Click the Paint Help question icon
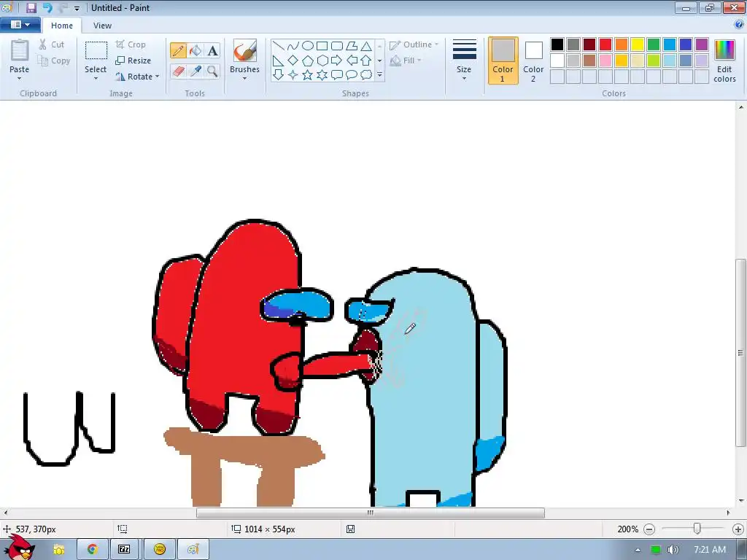The width and height of the screenshot is (747, 560). 739,24
